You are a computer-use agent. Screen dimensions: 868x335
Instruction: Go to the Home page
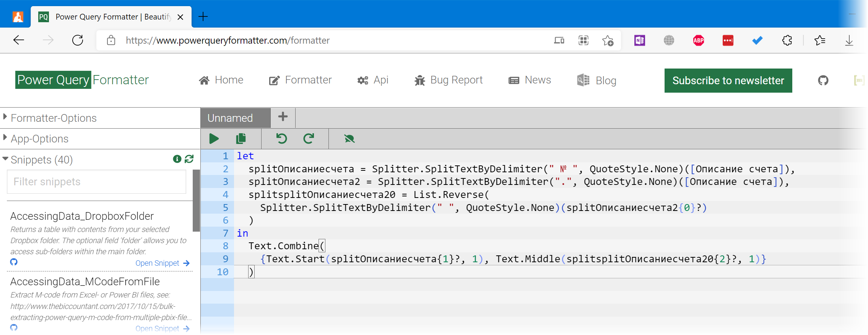[x=221, y=80]
